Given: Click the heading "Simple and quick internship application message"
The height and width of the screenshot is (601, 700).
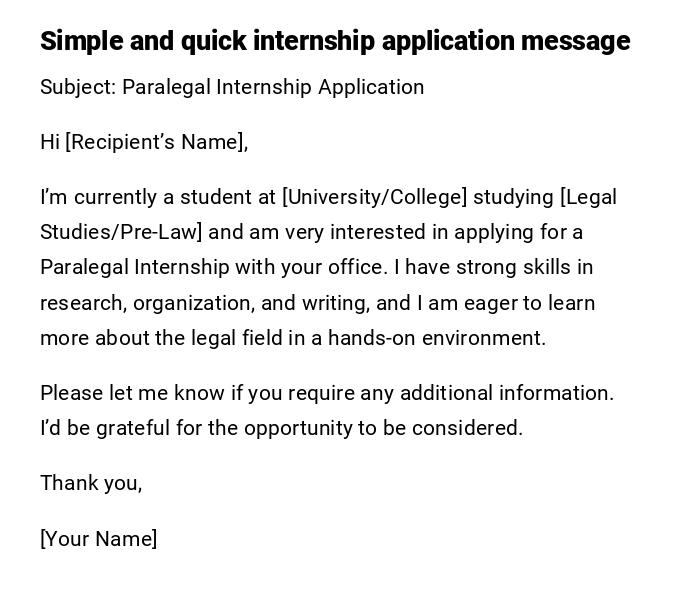Looking at the screenshot, I should click(x=335, y=41).
